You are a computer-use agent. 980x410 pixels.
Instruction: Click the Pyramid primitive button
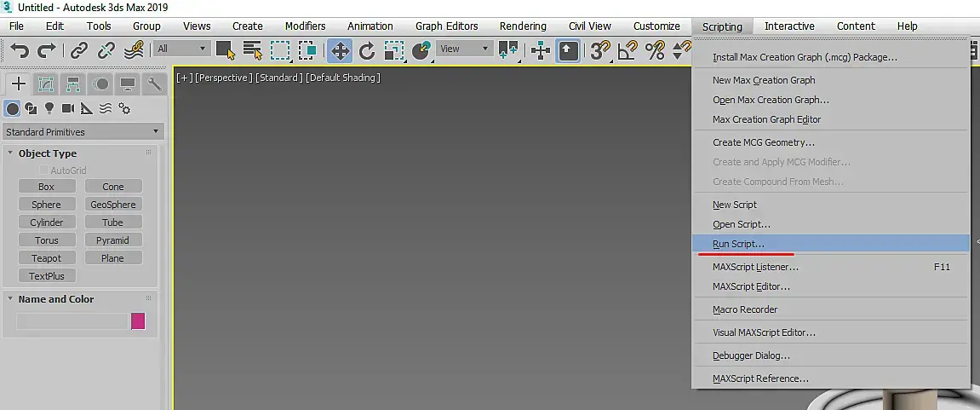[x=113, y=240]
